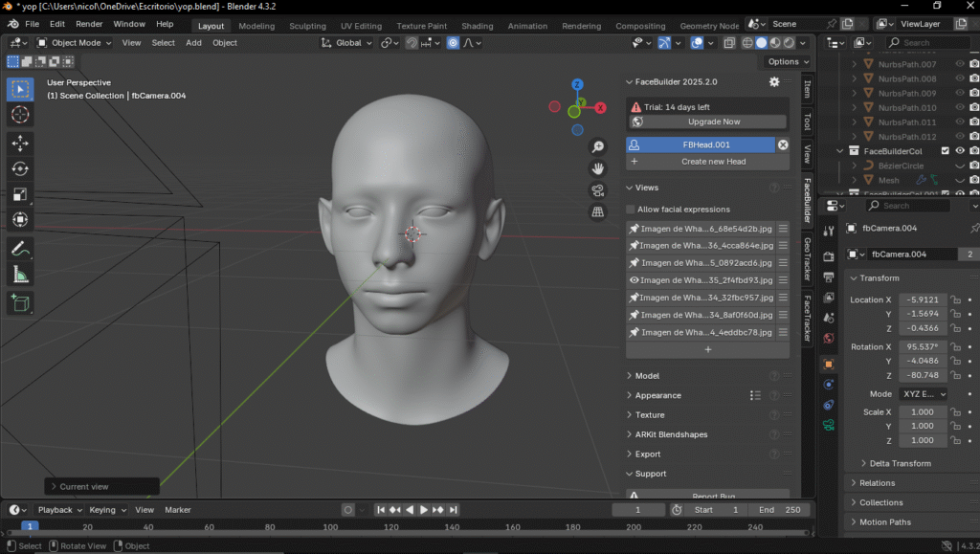Click the zoom magnifier viewport gizmo
Screen dimensions: 980x554
tap(598, 146)
